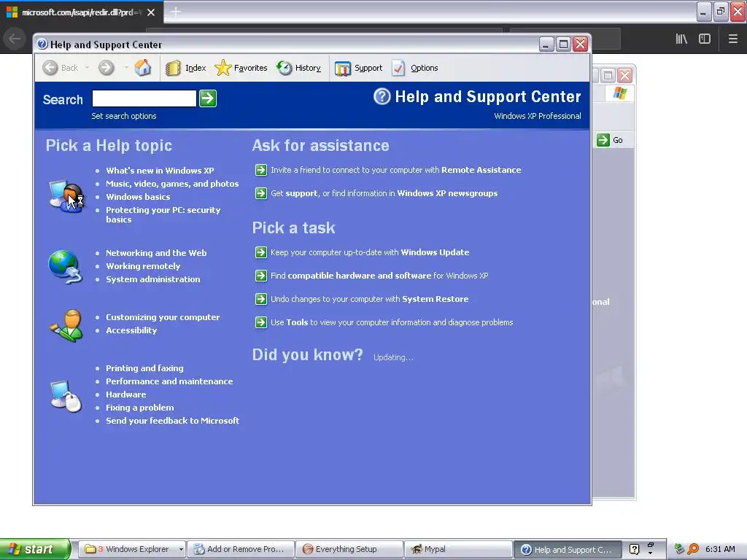
Task: Open the Options checklist icon
Action: point(398,68)
